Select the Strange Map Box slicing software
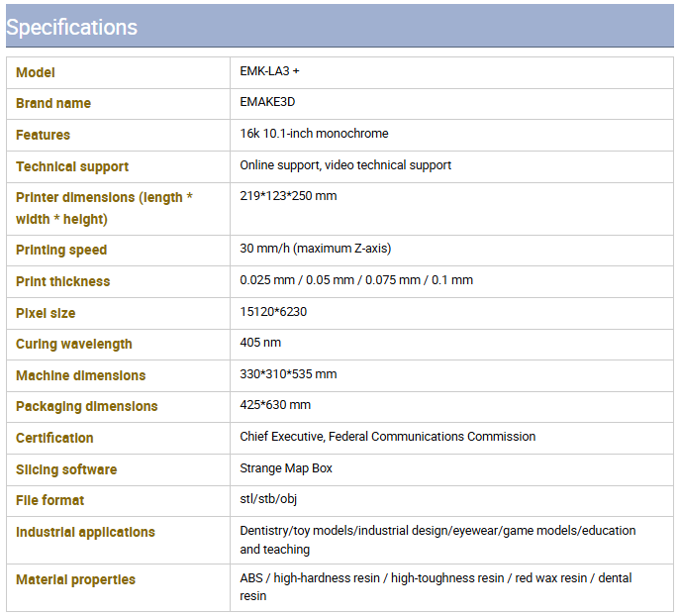 (x=286, y=468)
